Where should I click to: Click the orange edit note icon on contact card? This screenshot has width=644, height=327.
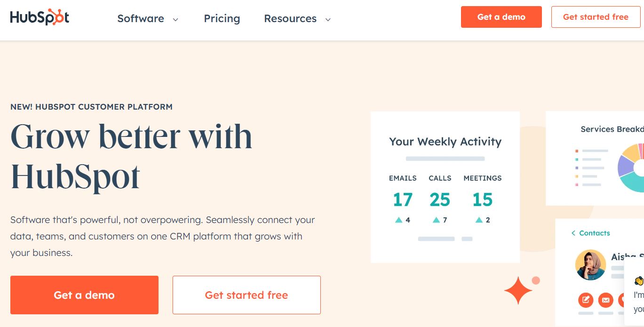point(586,299)
